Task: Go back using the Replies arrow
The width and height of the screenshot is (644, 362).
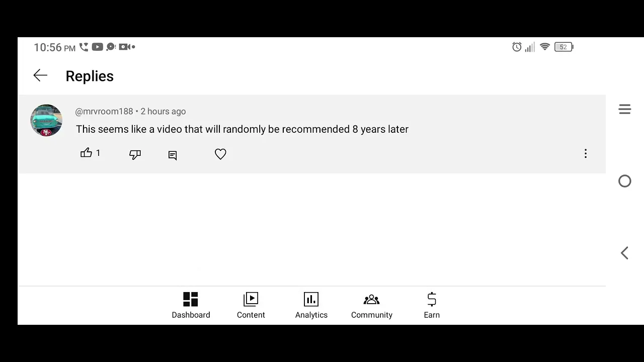Action: 40,75
